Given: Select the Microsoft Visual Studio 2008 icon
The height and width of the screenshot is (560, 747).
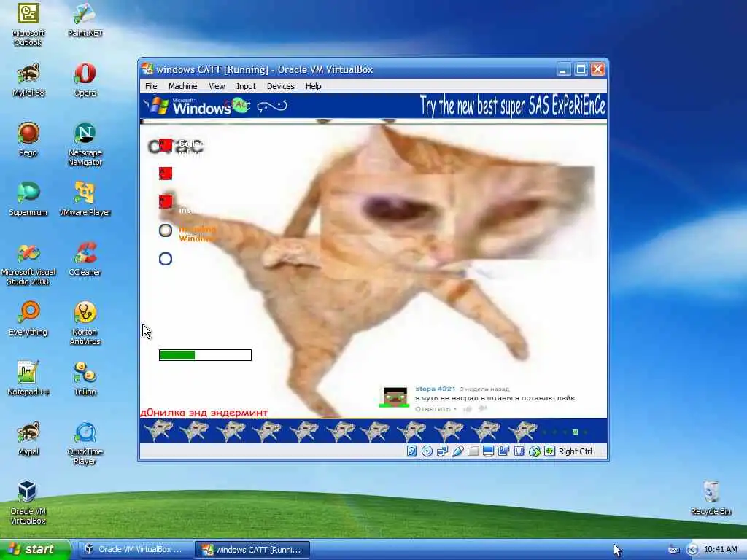Looking at the screenshot, I should tap(28, 263).
